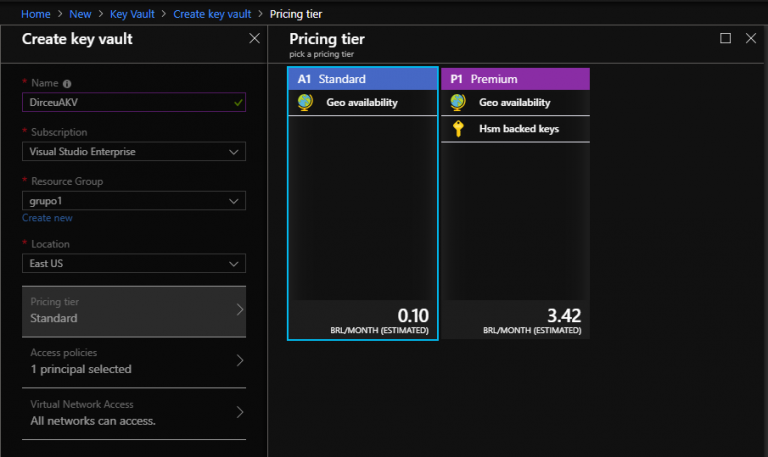
Task: Close the Pricing tier blade
Action: [x=751, y=39]
